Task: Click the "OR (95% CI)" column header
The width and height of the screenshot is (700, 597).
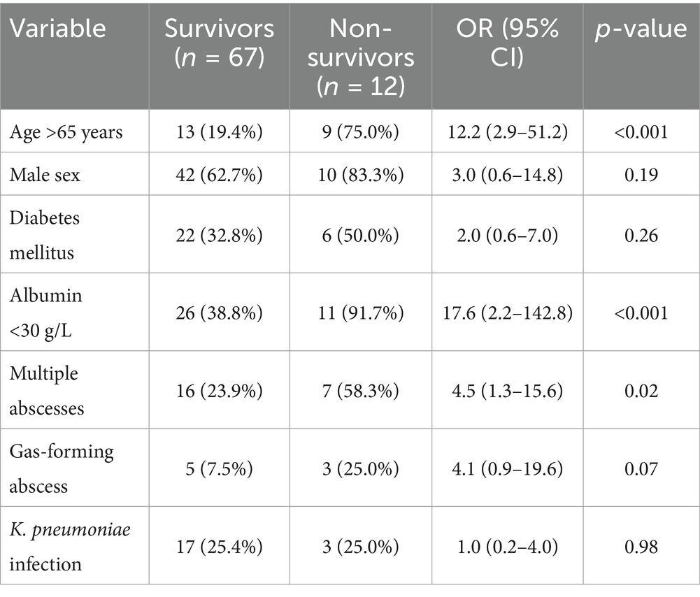Action: click(507, 43)
